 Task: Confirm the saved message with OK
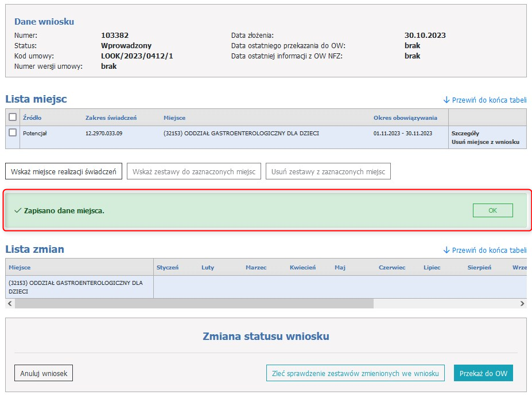point(492,210)
